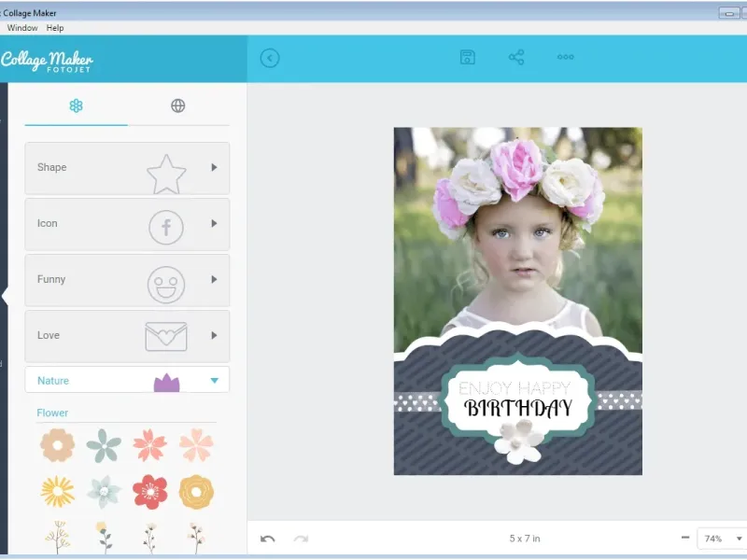The width and height of the screenshot is (747, 560).
Task: Open the three-dots more options menu
Action: [x=566, y=57]
